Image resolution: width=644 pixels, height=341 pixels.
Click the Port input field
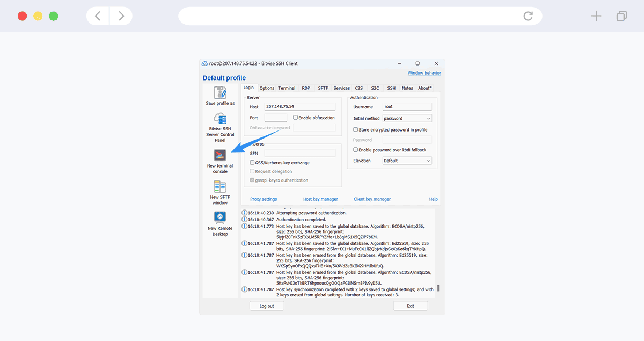pyautogui.click(x=276, y=118)
